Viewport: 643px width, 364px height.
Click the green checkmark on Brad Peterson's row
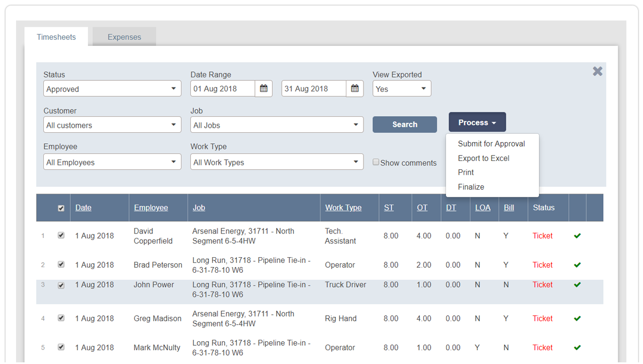[577, 264]
